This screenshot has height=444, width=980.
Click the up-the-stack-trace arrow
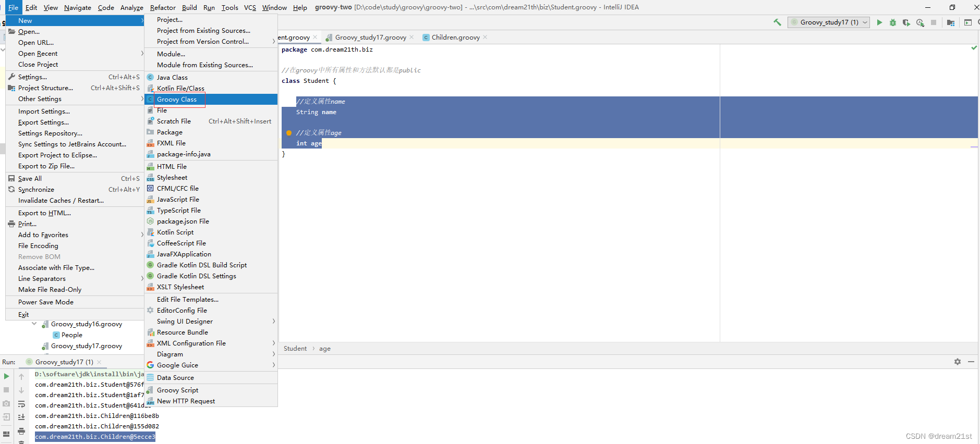pyautogui.click(x=21, y=376)
